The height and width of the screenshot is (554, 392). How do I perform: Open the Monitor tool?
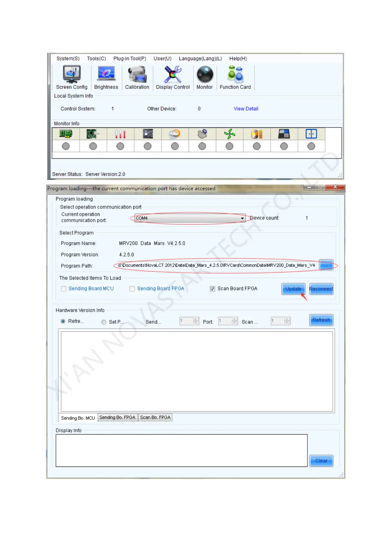point(205,78)
